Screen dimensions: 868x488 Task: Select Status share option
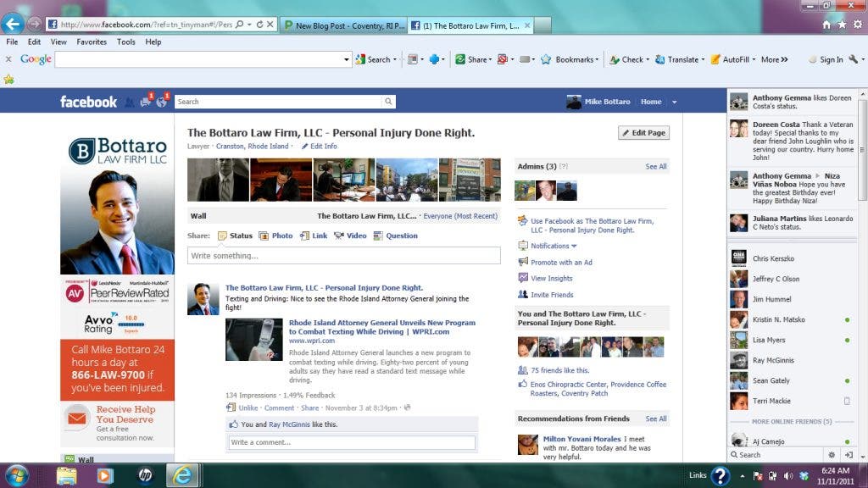coord(236,236)
